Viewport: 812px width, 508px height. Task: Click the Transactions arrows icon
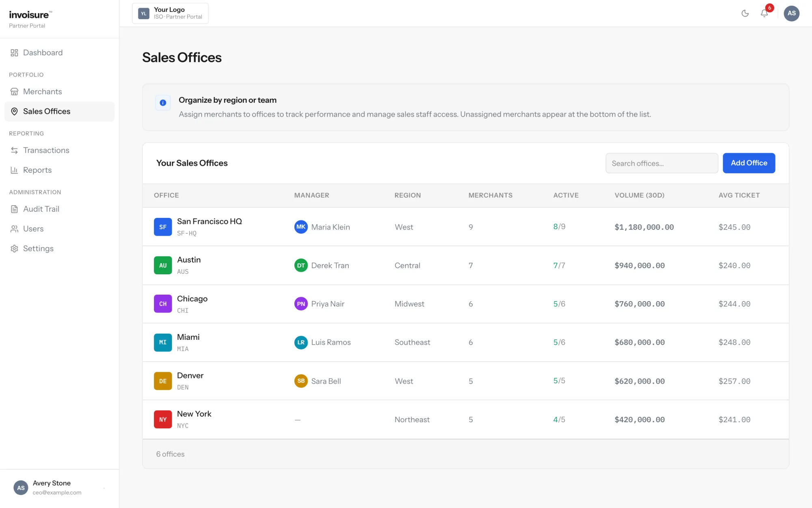coord(14,150)
